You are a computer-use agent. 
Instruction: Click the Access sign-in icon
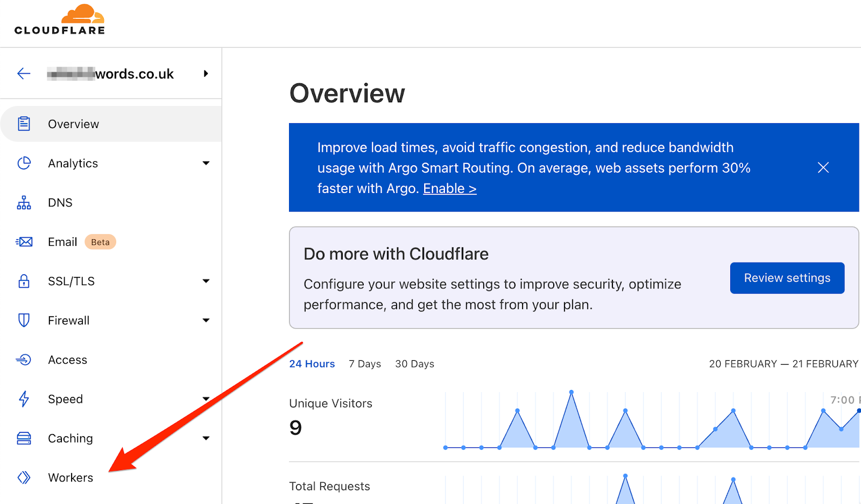tap(24, 359)
